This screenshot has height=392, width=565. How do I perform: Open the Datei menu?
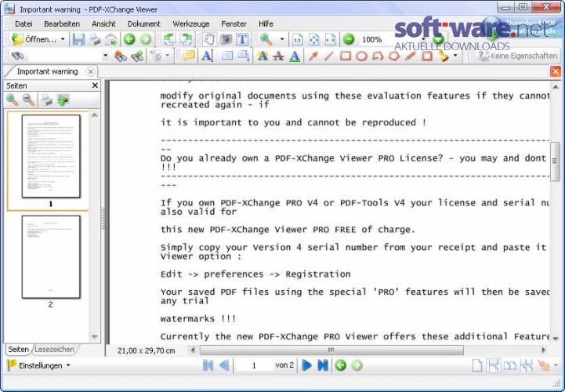click(x=24, y=24)
